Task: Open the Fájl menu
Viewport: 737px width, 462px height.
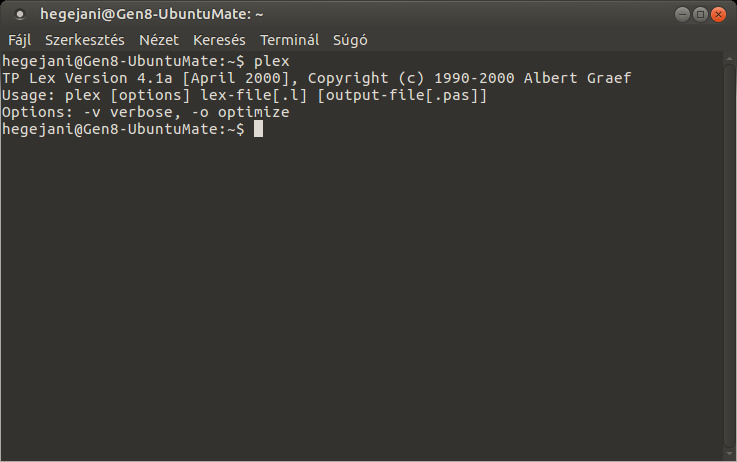Action: [x=20, y=40]
